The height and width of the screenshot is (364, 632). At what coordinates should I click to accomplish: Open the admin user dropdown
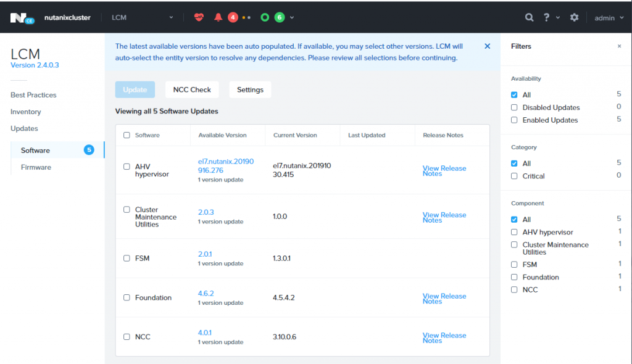609,18
